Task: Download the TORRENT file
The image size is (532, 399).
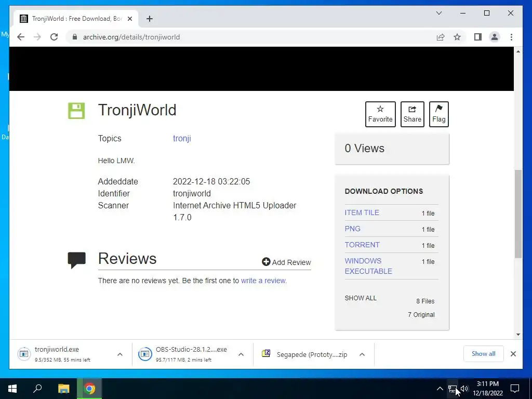Action: 362,245
